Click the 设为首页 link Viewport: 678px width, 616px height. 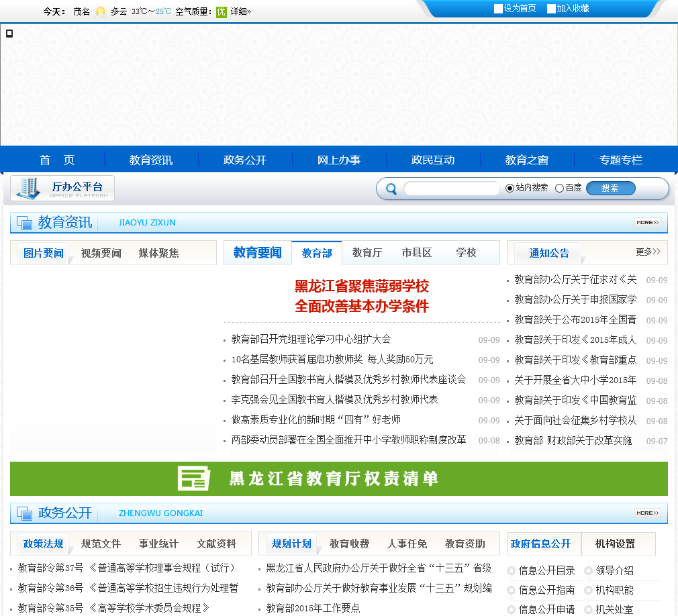pos(520,9)
